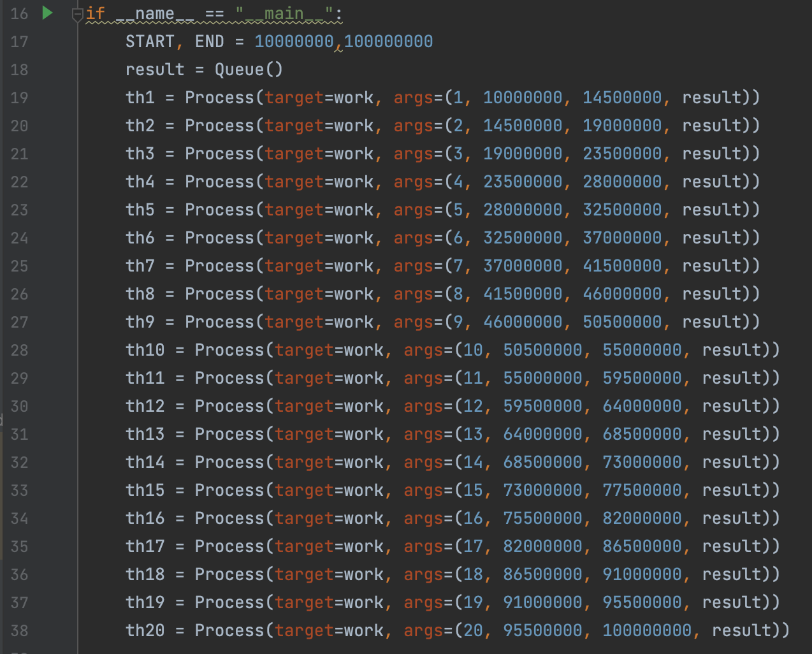Click line number 18 in gutter

tap(19, 70)
